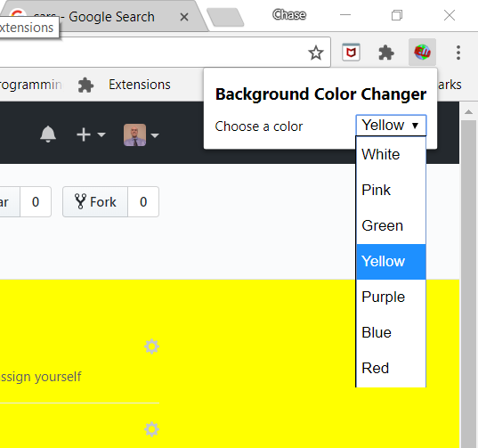
Task: Click the fork count 0
Action: pyautogui.click(x=143, y=202)
